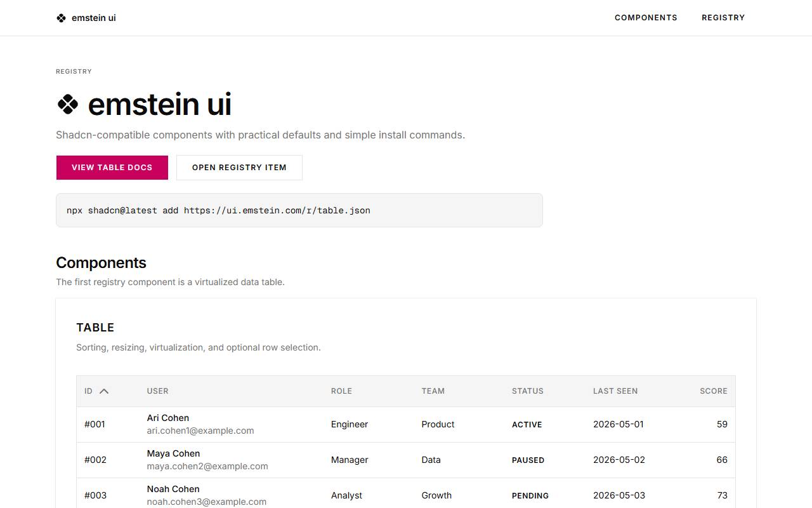Viewport: 812px width, 508px height.
Task: Click the score value 59
Action: [722, 424]
